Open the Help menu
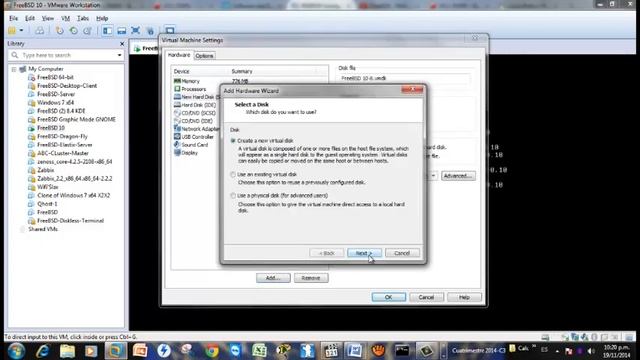 (x=102, y=18)
